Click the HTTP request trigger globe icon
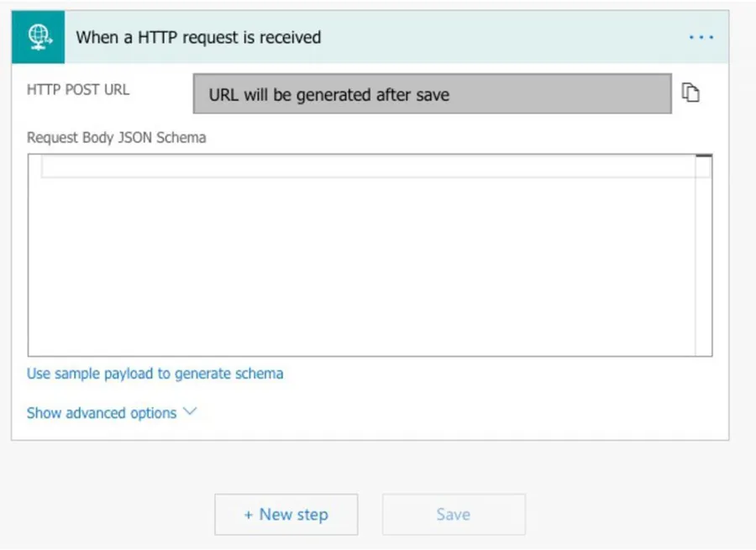The width and height of the screenshot is (756, 550). pyautogui.click(x=39, y=38)
